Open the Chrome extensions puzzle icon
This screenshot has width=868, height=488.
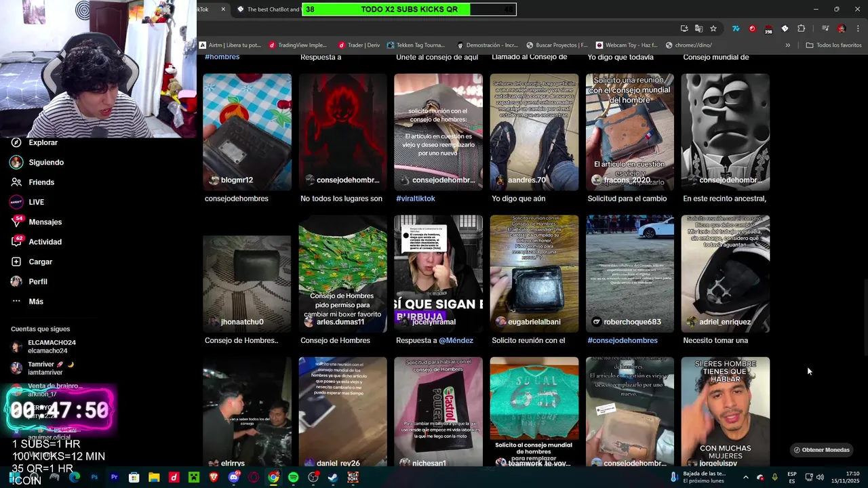(802, 28)
